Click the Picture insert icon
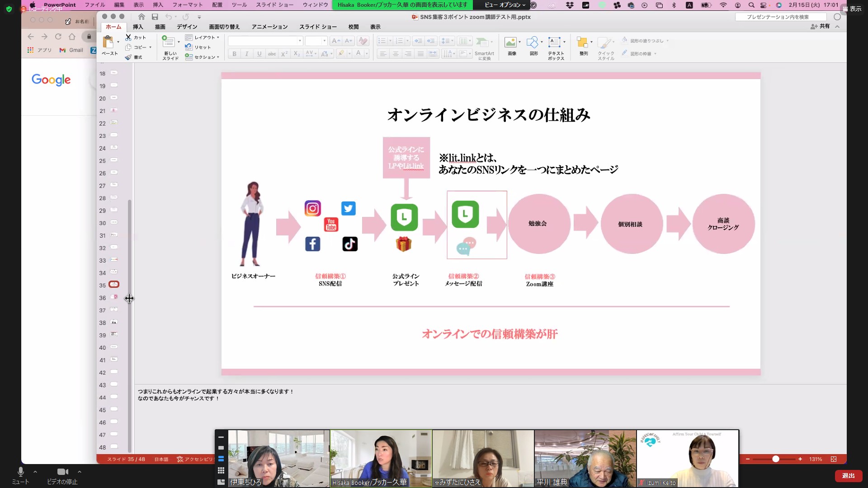868x488 pixels. [510, 42]
